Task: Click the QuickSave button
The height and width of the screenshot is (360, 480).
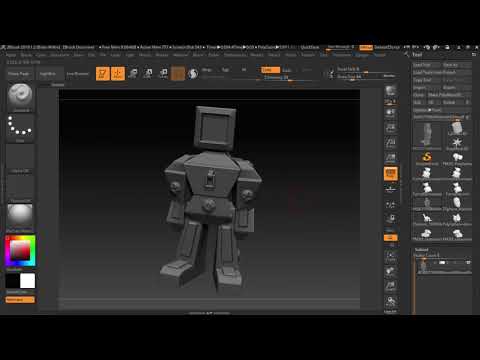Action: click(310, 47)
